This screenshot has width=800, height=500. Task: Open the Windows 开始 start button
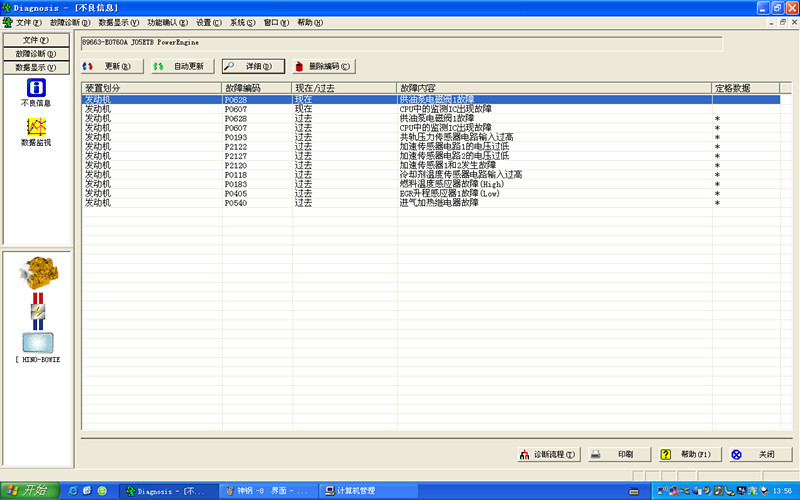coord(30,491)
